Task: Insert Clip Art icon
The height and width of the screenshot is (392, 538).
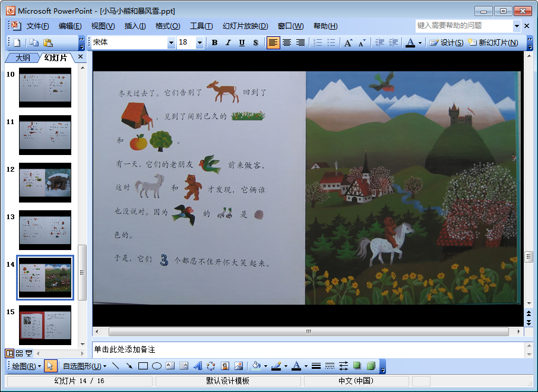Action: point(225,366)
